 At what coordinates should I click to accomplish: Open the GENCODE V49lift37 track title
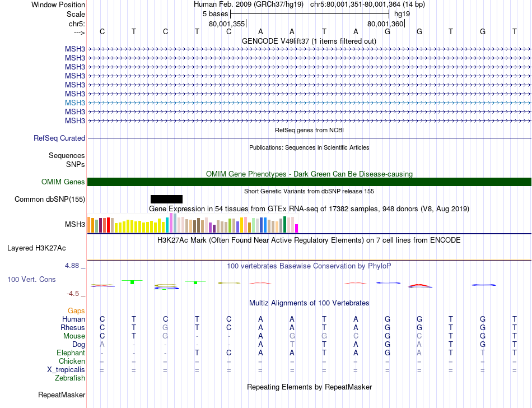(309, 41)
